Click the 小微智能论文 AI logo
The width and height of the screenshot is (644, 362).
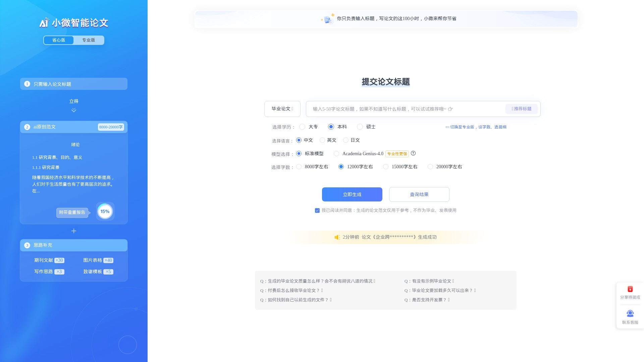point(74,22)
